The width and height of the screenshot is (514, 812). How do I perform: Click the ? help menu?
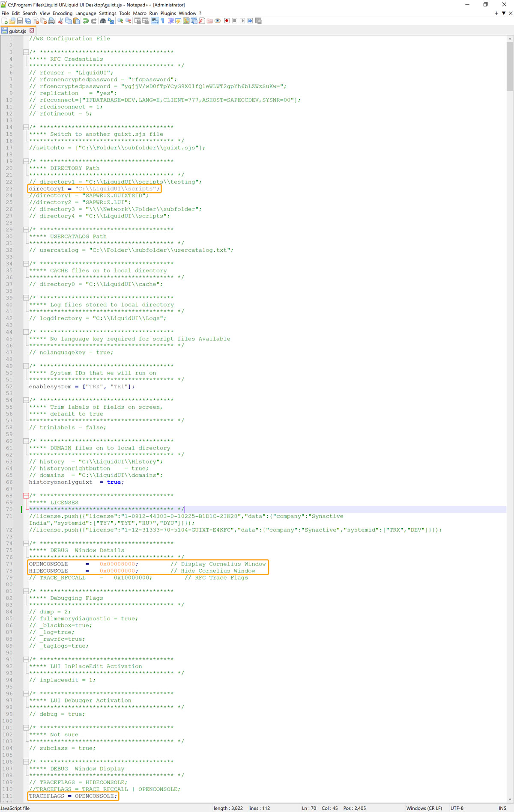[x=200, y=13]
